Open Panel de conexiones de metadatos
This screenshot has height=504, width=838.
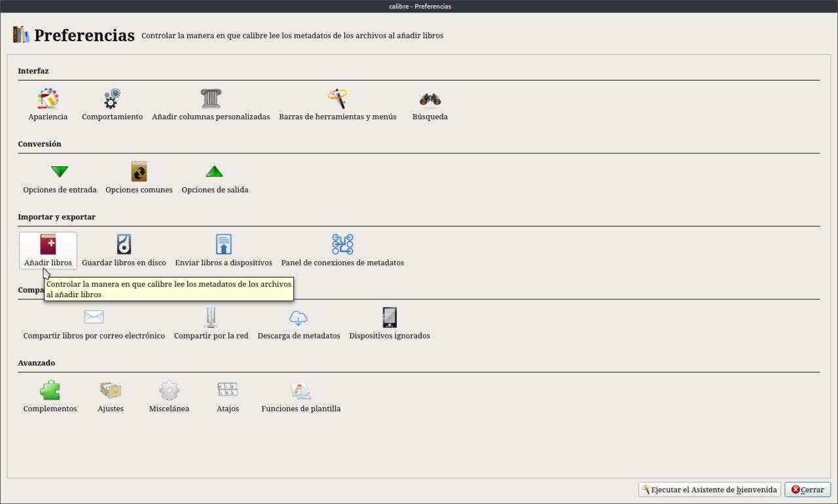click(x=342, y=251)
